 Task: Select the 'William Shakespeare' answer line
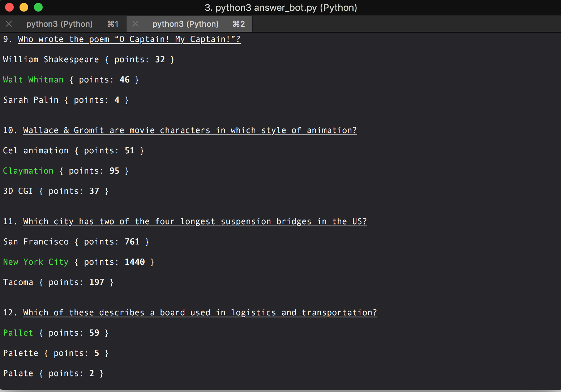pyautogui.click(x=89, y=60)
